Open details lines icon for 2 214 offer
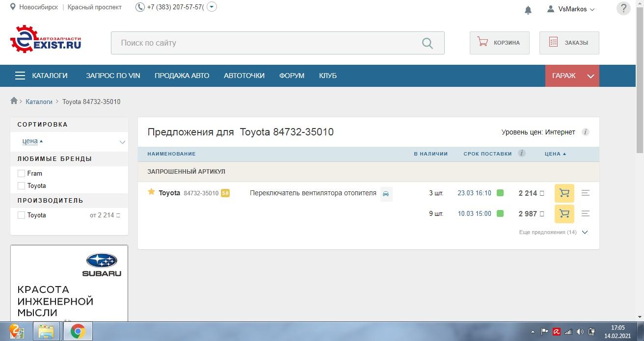This screenshot has height=341, width=644. coord(585,193)
